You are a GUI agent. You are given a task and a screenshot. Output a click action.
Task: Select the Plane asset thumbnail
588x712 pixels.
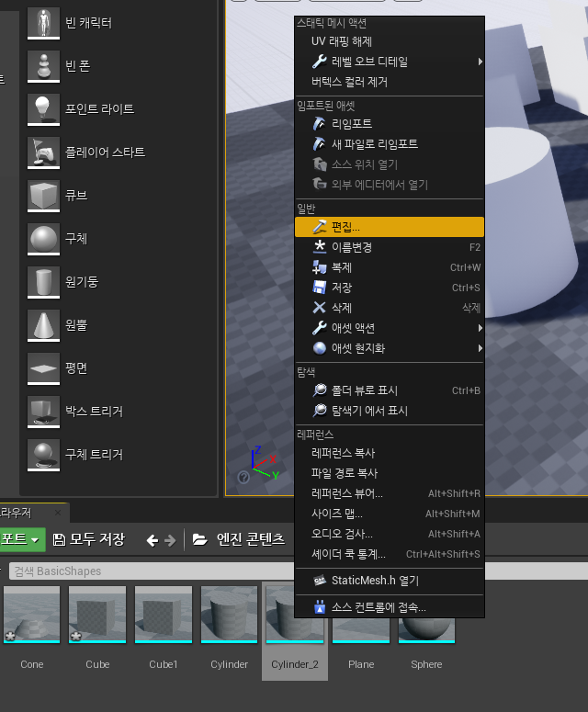point(361,630)
